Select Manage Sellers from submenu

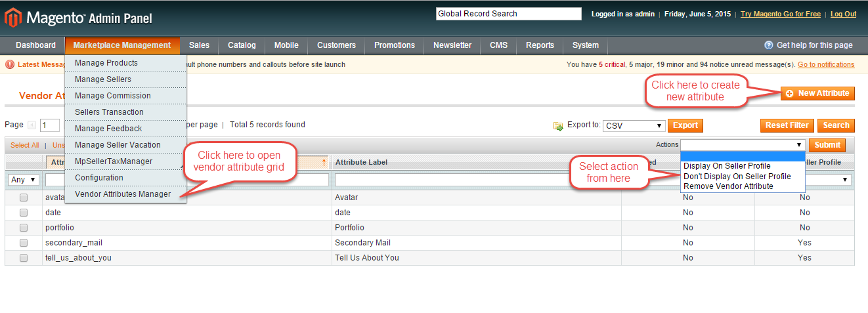(x=125, y=79)
